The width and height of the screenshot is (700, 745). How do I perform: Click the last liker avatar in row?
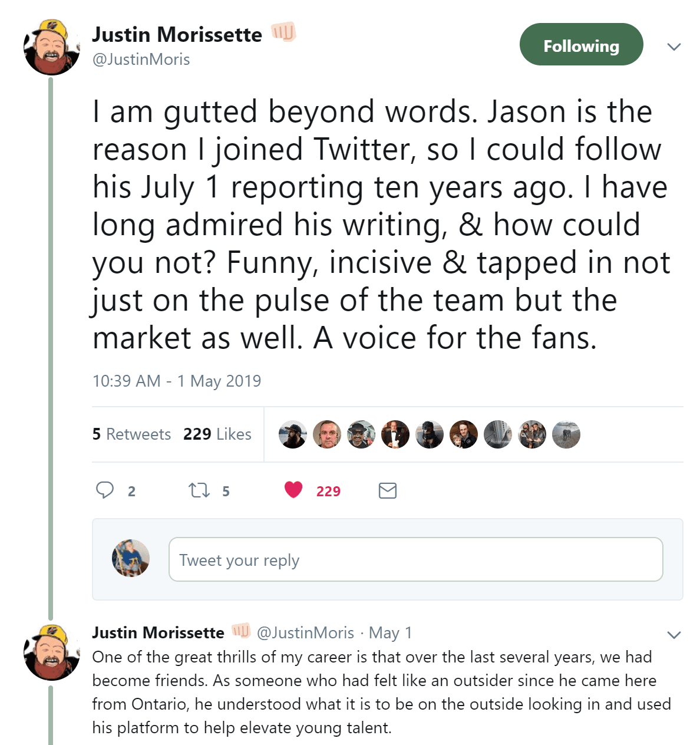point(566,434)
